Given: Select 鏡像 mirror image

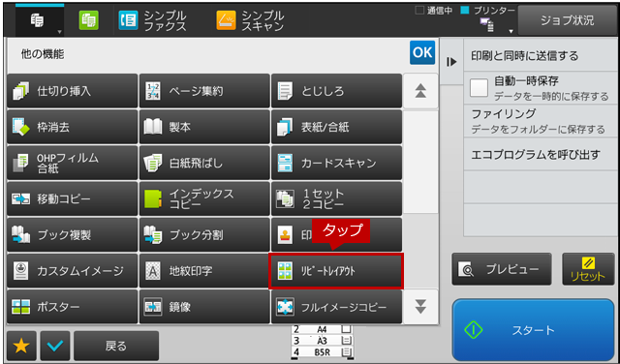Looking at the screenshot, I should (204, 307).
